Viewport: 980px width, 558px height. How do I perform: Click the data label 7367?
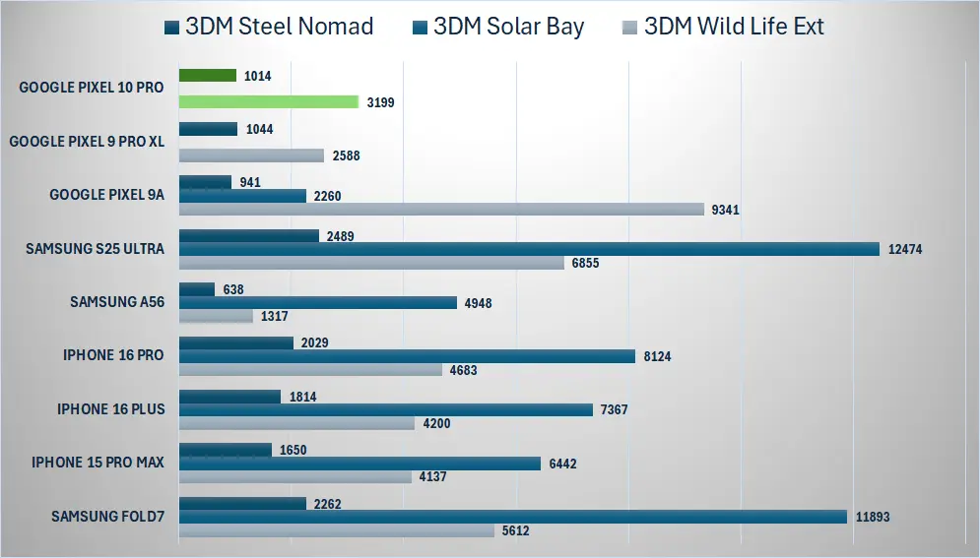point(614,410)
